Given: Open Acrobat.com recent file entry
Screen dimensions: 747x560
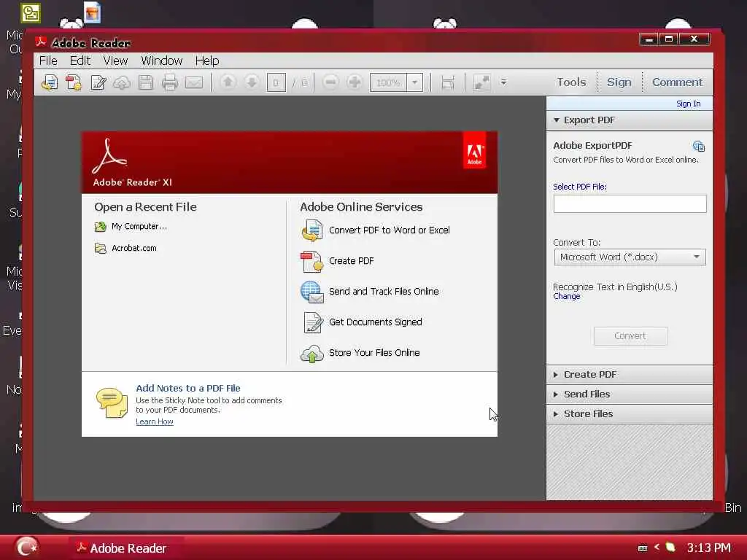Looking at the screenshot, I should (134, 248).
